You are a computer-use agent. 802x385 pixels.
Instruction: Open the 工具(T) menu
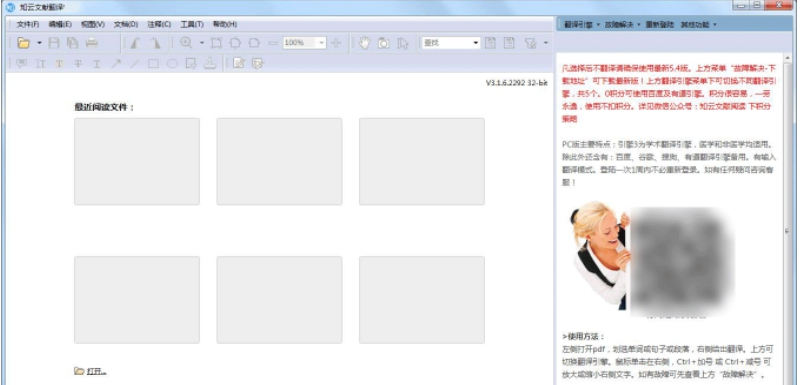tap(192, 24)
